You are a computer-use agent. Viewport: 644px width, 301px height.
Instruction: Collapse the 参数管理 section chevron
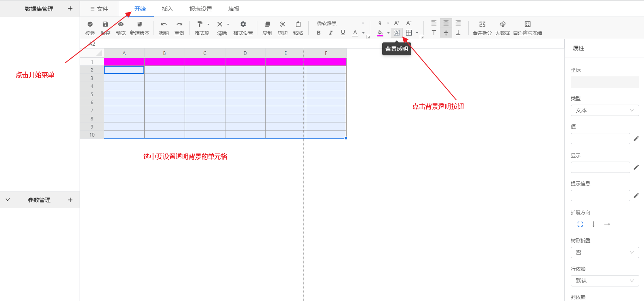(x=8, y=200)
